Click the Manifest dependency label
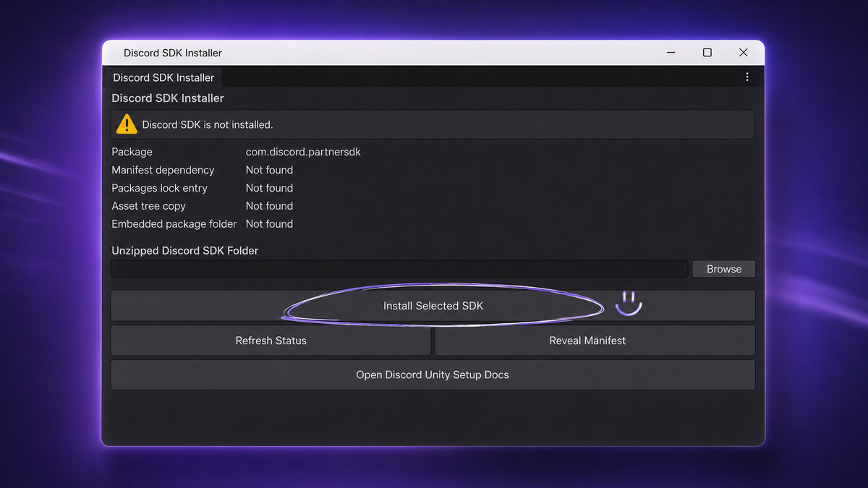The image size is (868, 488). point(163,170)
